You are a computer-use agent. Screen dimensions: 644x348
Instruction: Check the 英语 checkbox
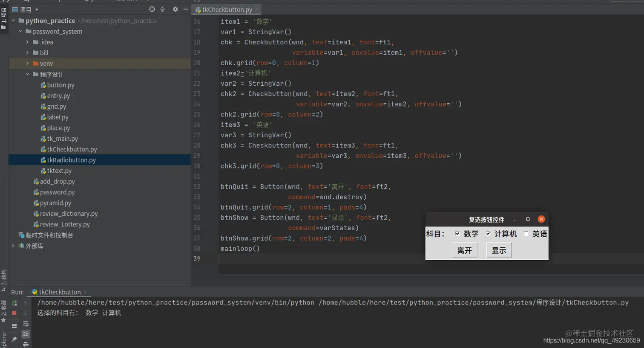coord(526,233)
